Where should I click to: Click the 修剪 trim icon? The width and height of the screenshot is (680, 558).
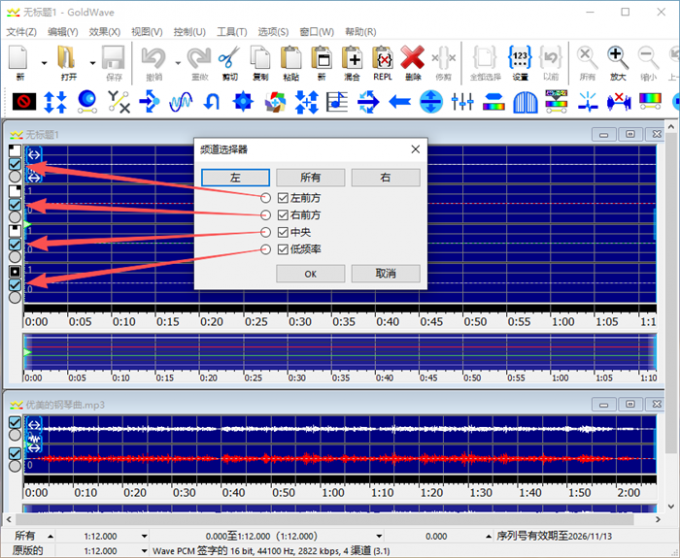coord(443,59)
